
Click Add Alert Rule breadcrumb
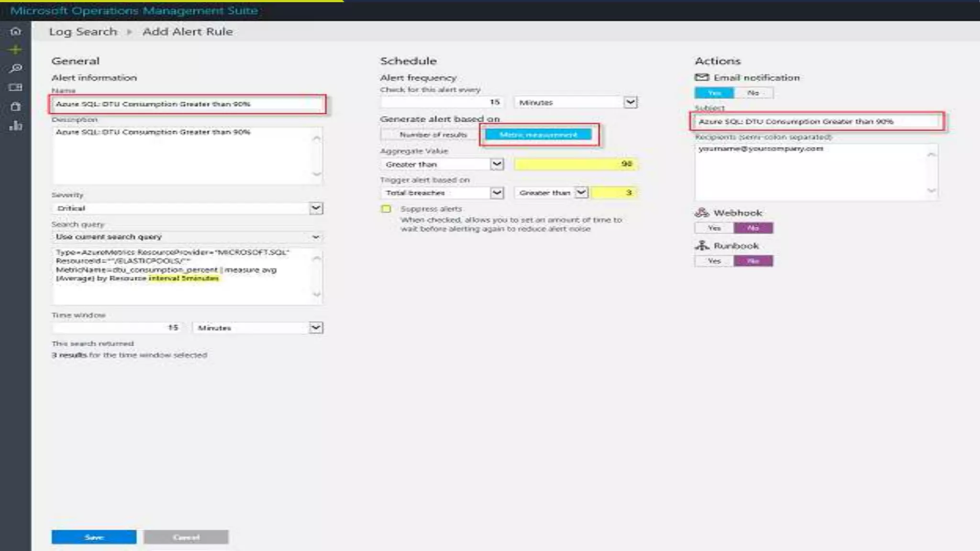(188, 32)
